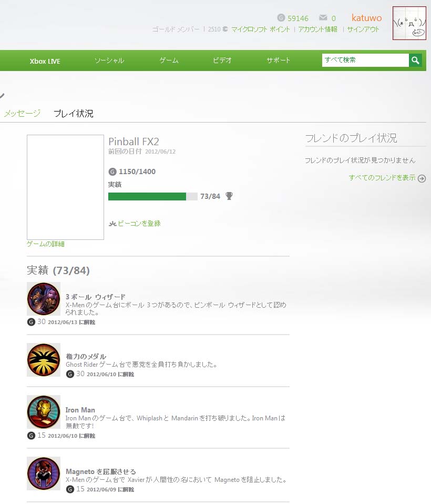Switch to the メッセージ tab

pos(22,113)
